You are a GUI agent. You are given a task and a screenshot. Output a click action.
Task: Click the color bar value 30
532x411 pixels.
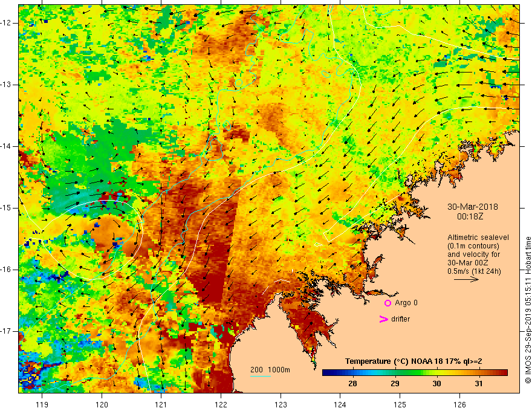[436, 384]
